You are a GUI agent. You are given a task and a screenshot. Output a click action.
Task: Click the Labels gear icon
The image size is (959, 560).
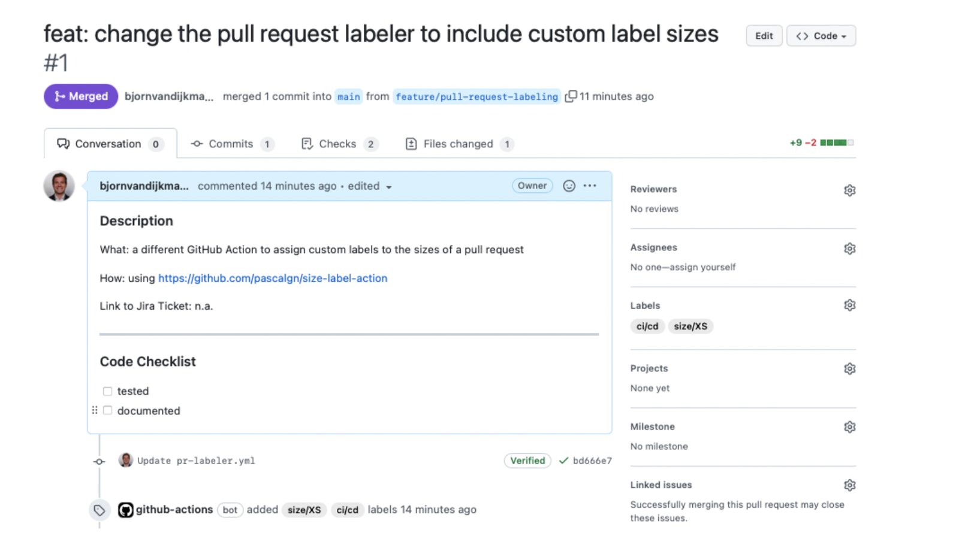click(x=849, y=305)
